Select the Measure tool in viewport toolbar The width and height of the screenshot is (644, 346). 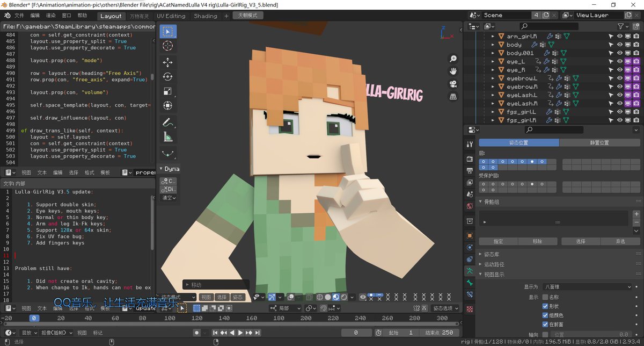168,138
